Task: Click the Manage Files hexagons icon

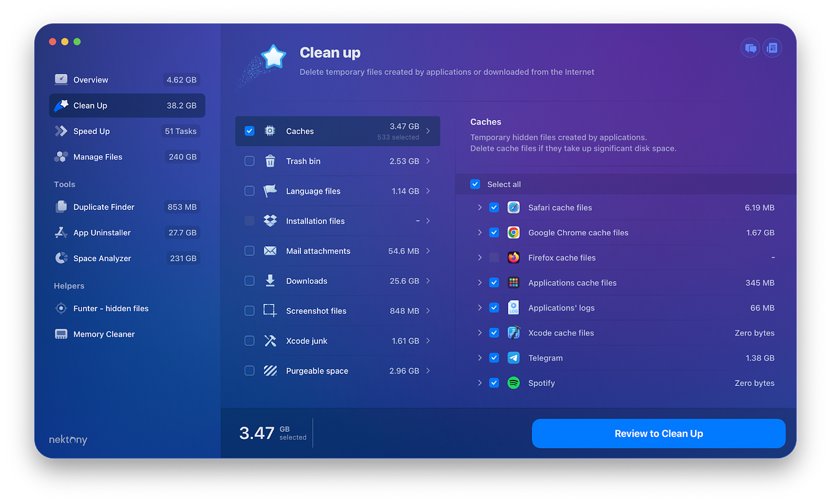Action: (61, 157)
